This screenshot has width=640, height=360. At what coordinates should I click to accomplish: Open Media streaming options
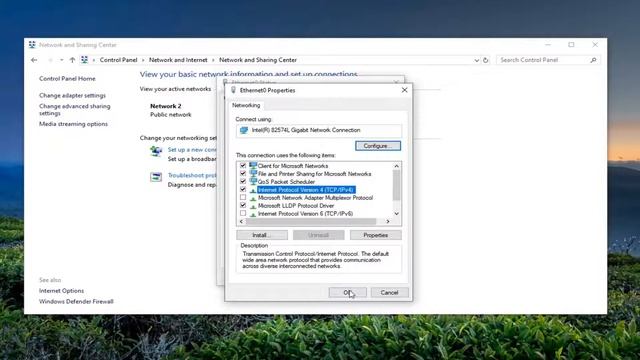coord(73,124)
